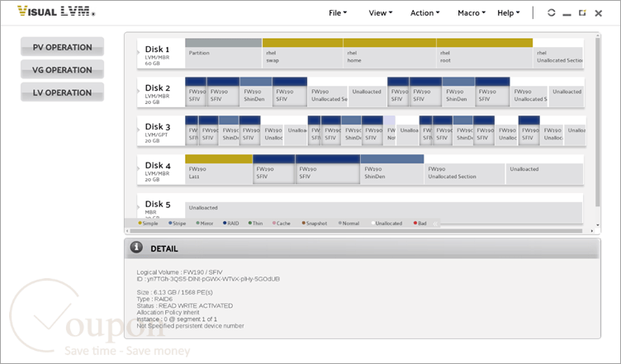Select the rhel home volume on Disk 1
The image size is (621, 364).
pos(390,53)
